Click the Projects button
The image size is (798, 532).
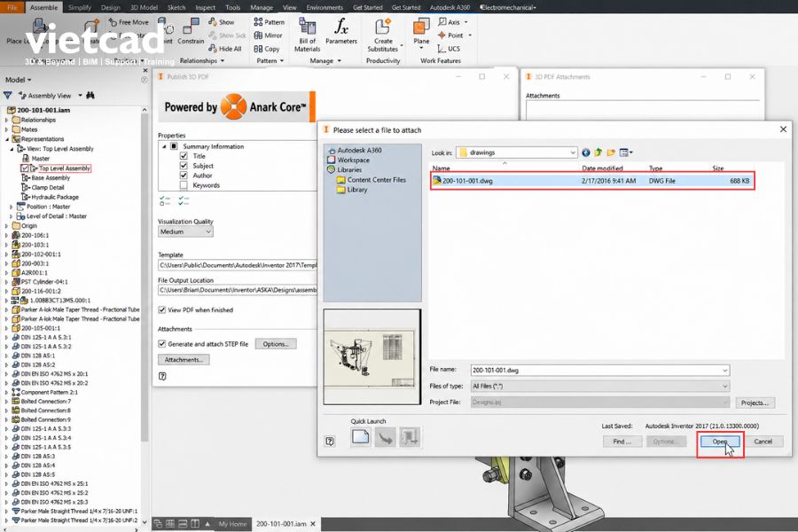[755, 403]
